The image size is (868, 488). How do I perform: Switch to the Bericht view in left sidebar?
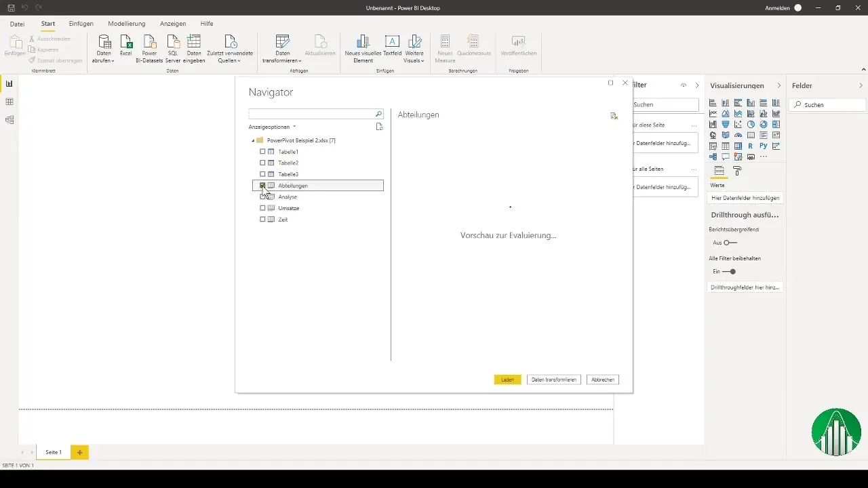tap(9, 83)
